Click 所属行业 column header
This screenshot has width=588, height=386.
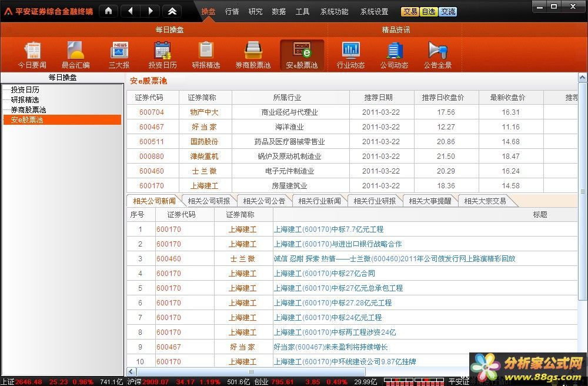288,98
